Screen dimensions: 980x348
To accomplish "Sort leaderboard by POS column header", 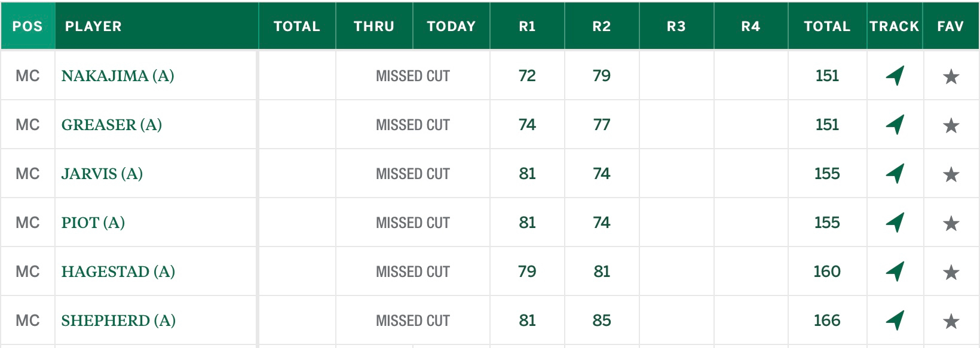I will coord(27,26).
